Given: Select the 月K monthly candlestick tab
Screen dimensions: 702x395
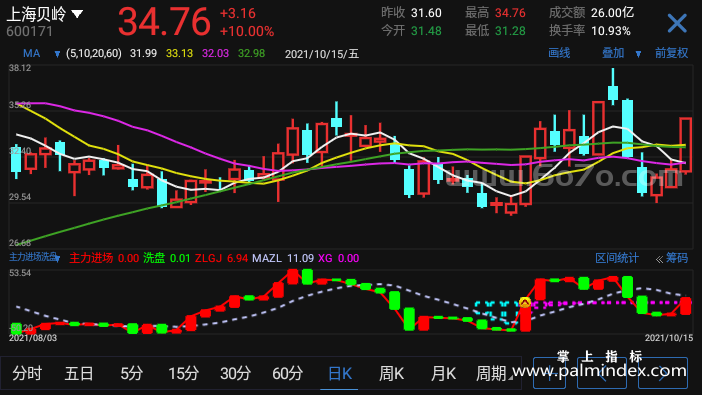Looking at the screenshot, I should click(x=443, y=373).
